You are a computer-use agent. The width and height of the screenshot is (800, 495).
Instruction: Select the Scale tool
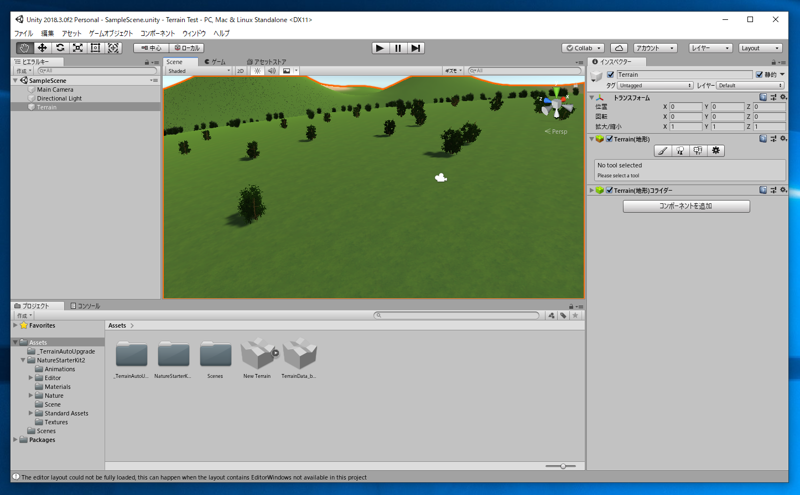point(78,48)
